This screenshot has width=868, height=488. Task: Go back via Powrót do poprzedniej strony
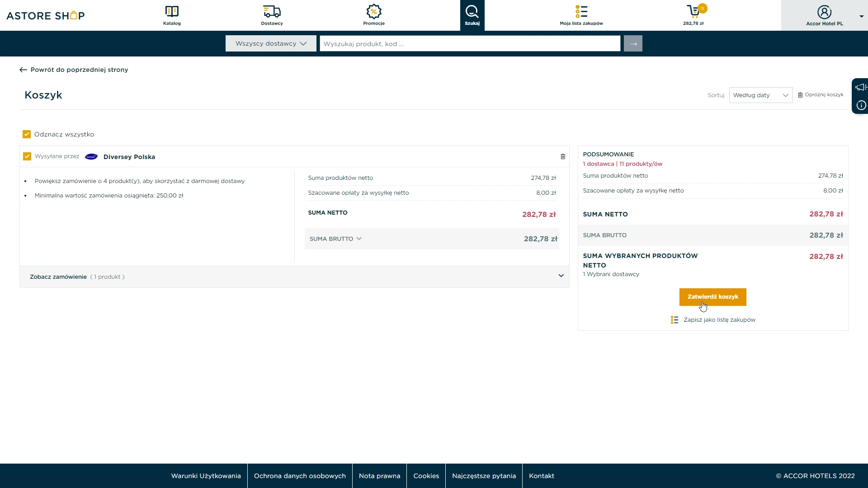[x=74, y=70]
